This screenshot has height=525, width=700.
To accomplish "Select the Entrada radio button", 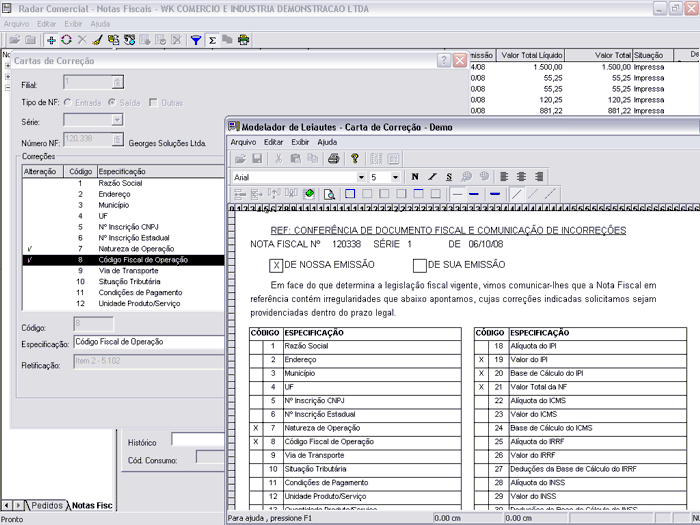I will [x=68, y=103].
